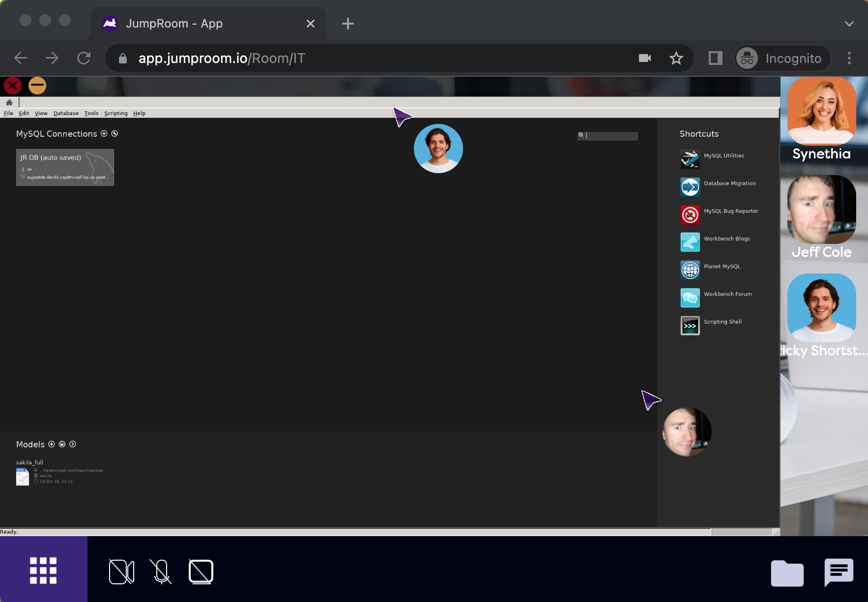Click the MySQL Connections heading
This screenshot has width=868, height=602.
point(57,134)
